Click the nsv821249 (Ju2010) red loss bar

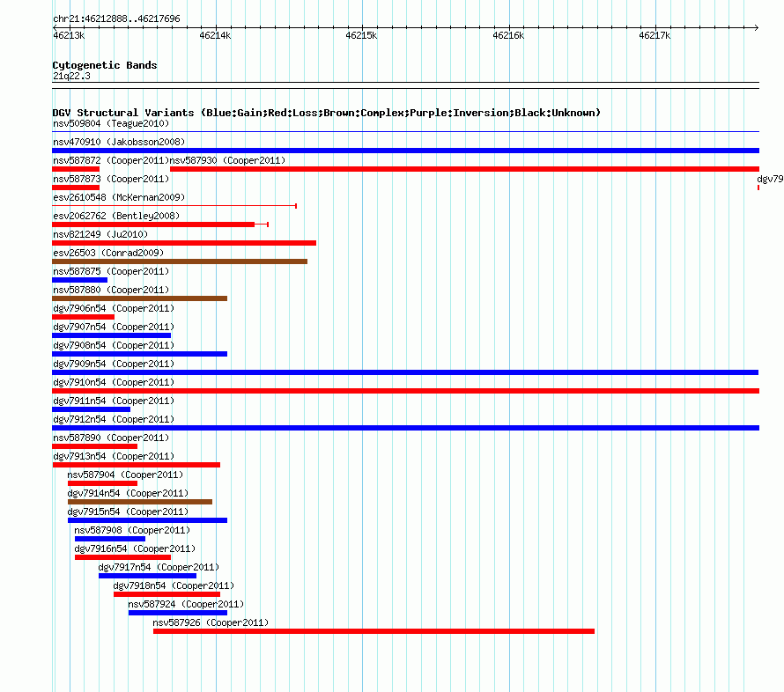coord(184,243)
